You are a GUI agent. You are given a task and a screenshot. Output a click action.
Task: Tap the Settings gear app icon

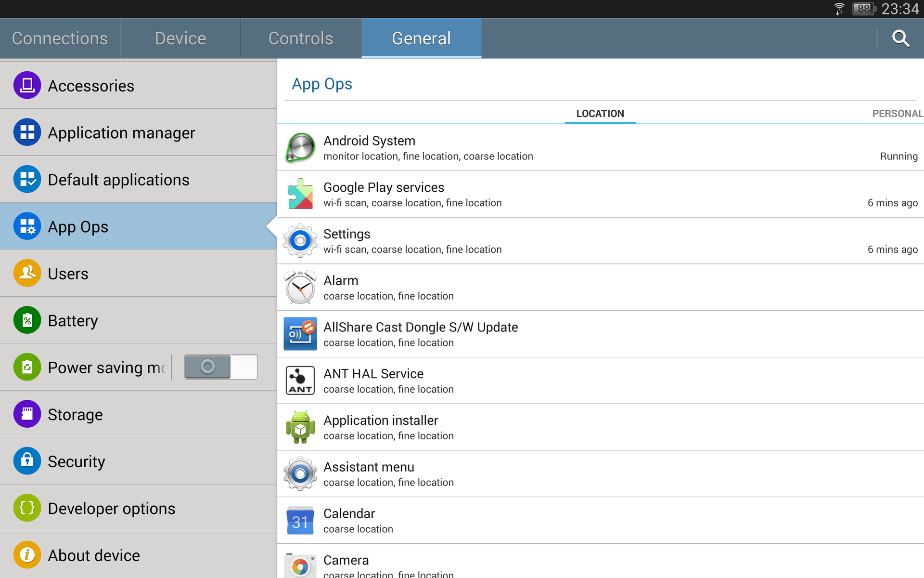(300, 240)
